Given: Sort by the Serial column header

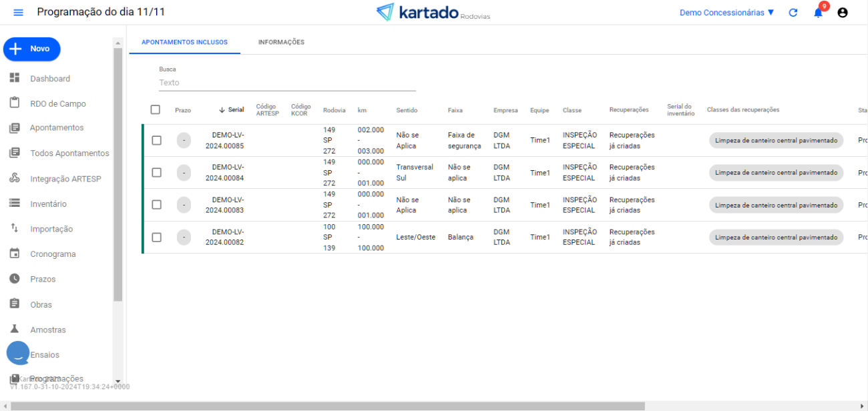Looking at the screenshot, I should [x=232, y=109].
